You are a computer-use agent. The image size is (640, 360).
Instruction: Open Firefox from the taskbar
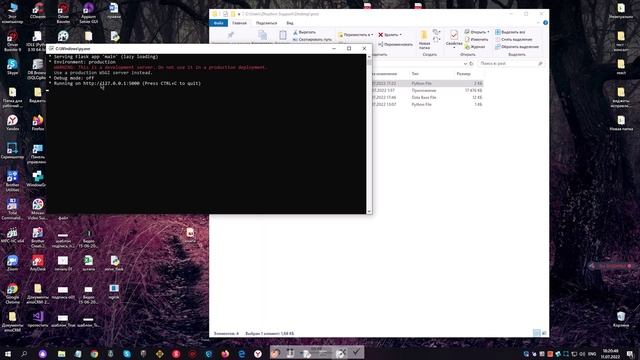(225, 353)
